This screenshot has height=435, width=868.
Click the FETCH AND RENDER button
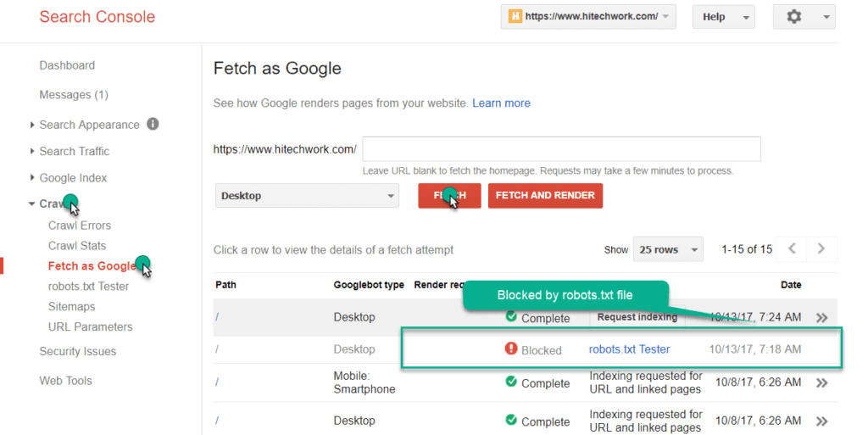545,196
